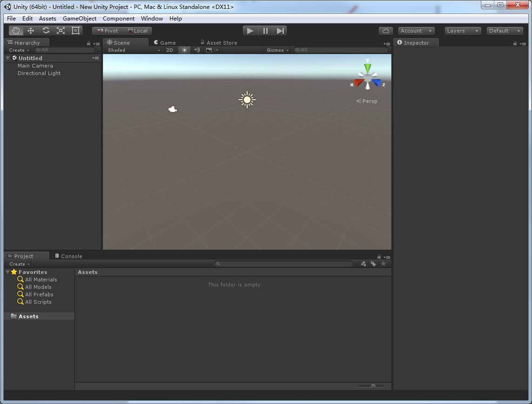
Task: Start Play mode
Action: click(x=250, y=31)
